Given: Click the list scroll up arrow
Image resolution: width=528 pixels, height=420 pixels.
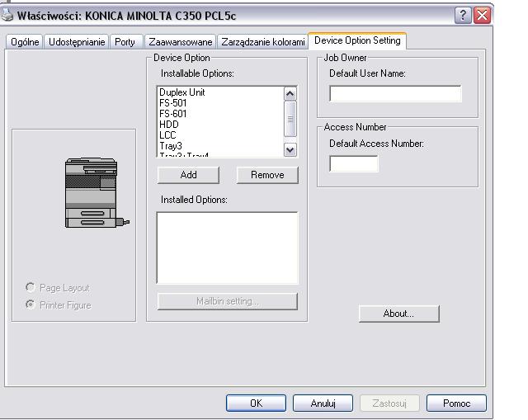Looking at the screenshot, I should [x=290, y=93].
